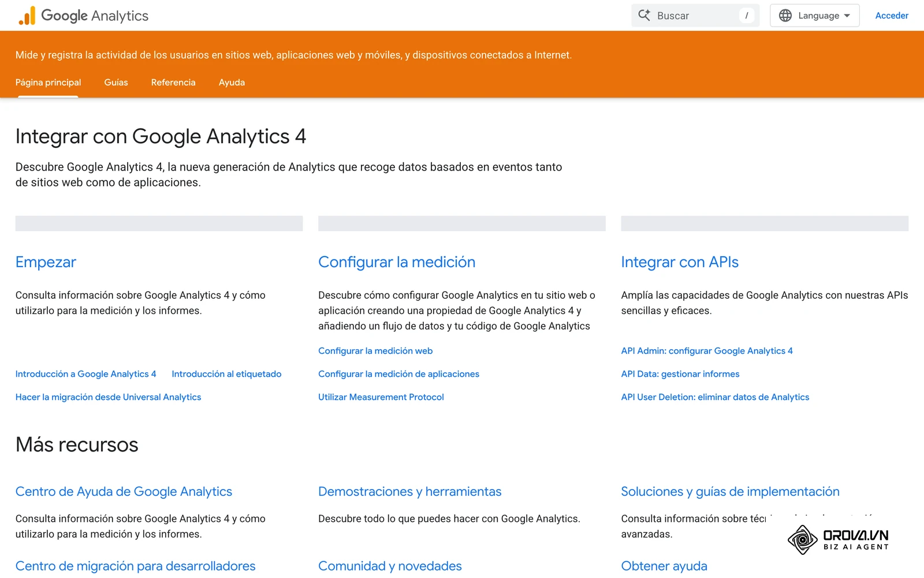The width and height of the screenshot is (924, 578).
Task: Click the search sparkle icon next to Buscar
Action: click(644, 16)
